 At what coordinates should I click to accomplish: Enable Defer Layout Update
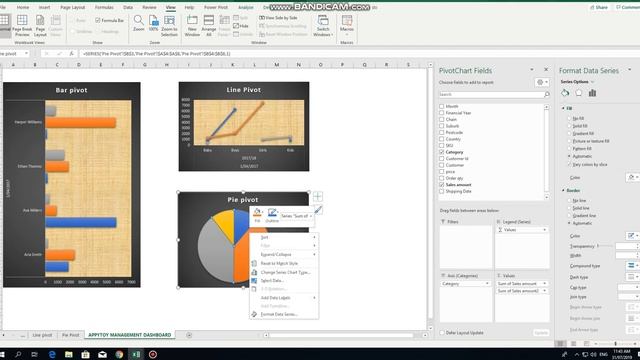click(x=442, y=333)
